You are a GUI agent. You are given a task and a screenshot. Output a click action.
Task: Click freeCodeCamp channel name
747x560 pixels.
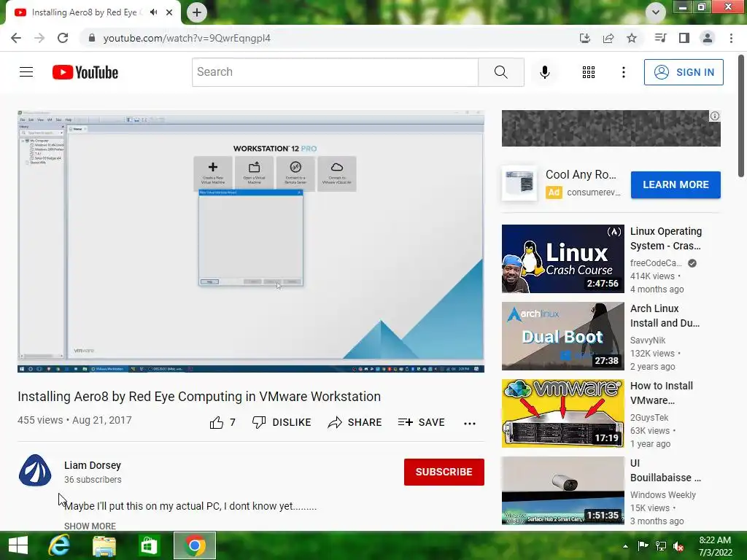tap(656, 262)
